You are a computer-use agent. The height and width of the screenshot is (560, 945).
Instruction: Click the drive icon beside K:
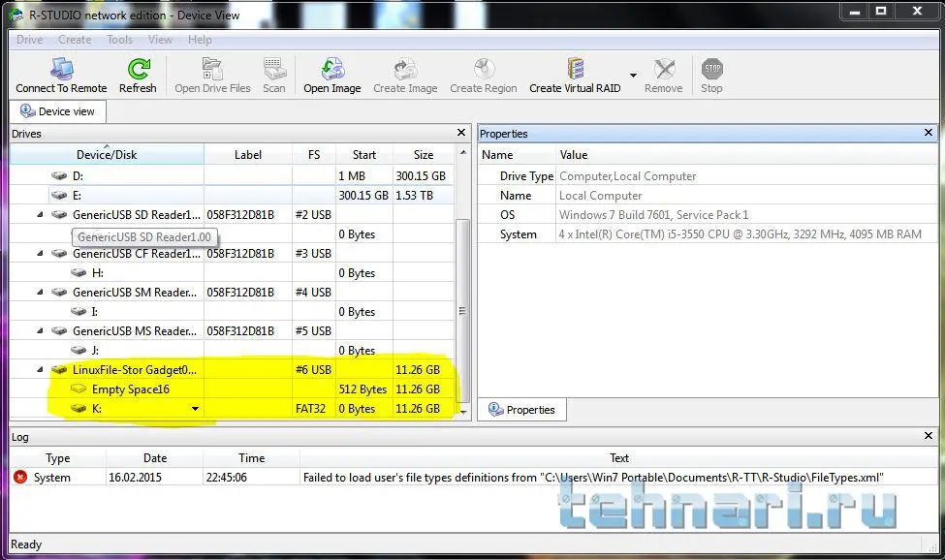click(x=79, y=408)
